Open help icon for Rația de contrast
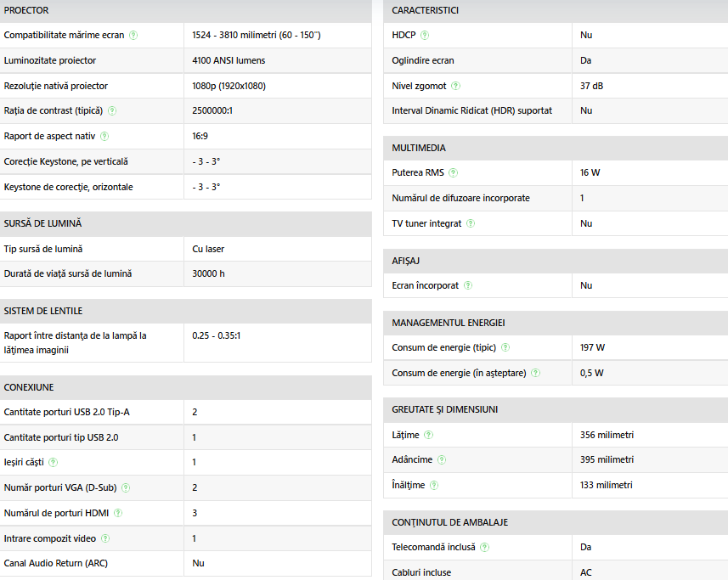Viewport: 728px width, 580px height. point(112,111)
